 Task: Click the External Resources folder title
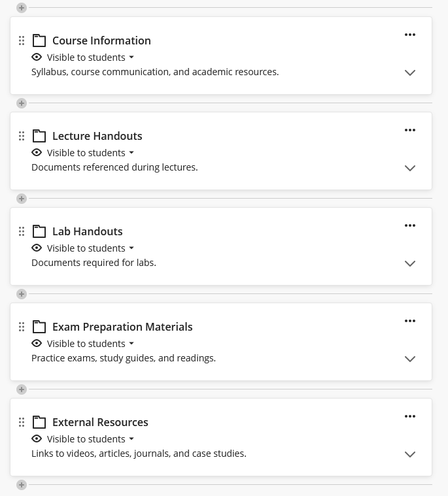[x=100, y=422]
